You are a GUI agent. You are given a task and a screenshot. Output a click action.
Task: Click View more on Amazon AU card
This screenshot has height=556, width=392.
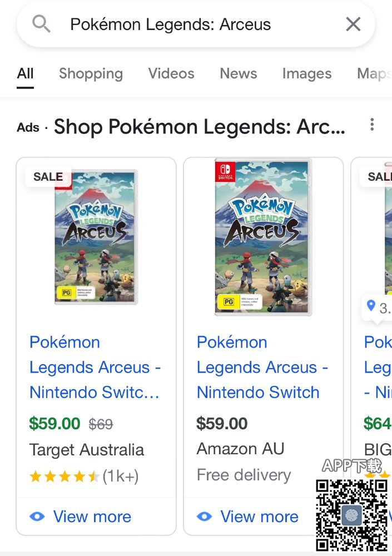point(259,517)
